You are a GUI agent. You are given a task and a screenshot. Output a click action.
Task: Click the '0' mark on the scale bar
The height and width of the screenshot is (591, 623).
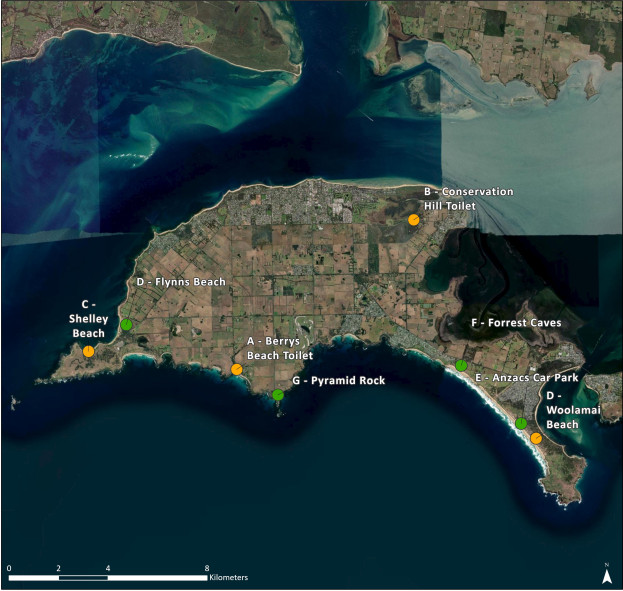(9, 568)
